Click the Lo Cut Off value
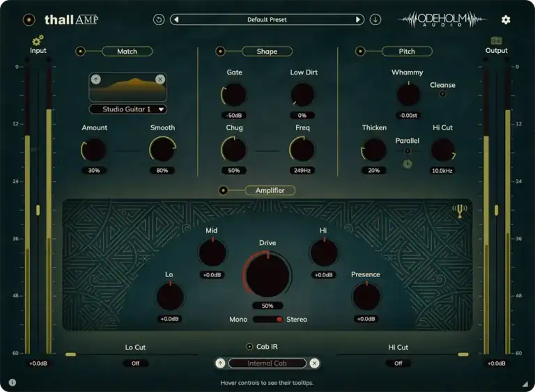 click(135, 363)
